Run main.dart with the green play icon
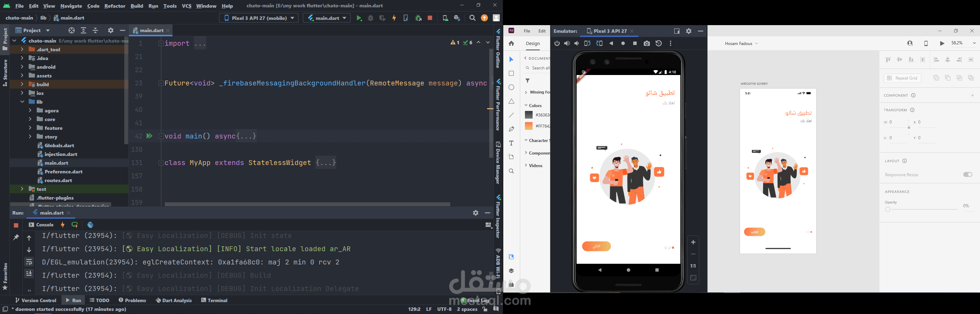This screenshot has width=980, height=314. (359, 18)
